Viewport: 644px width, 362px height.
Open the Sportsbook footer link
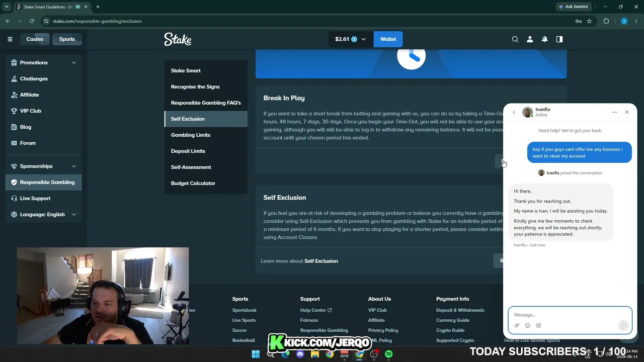(x=245, y=310)
